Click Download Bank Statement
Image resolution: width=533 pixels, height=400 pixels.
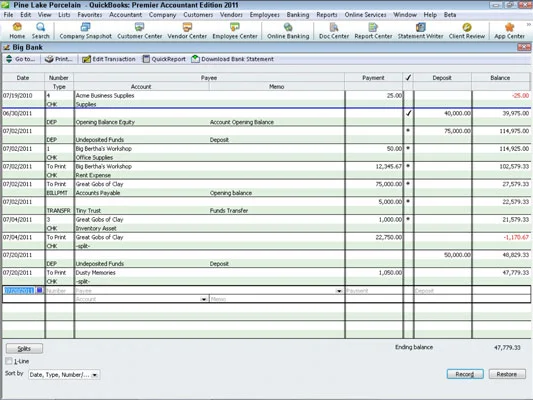pos(233,59)
